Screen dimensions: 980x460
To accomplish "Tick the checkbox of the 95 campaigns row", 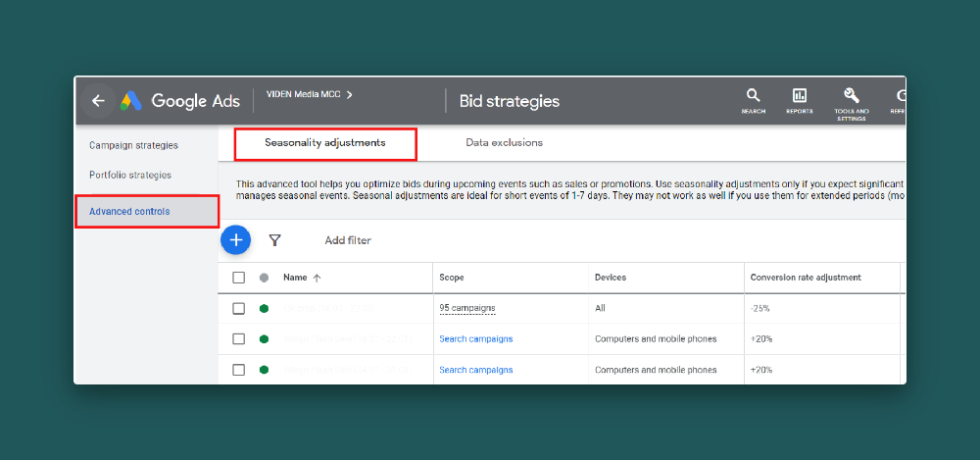I will click(x=239, y=308).
